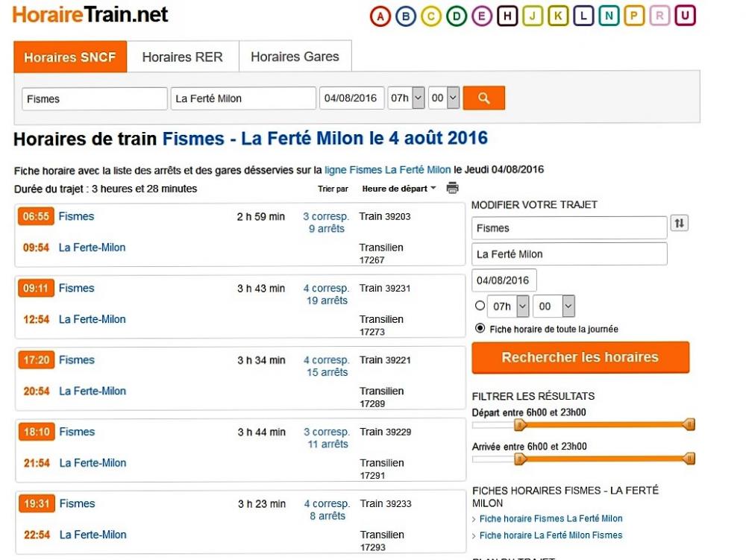
Task: Click the orange magnifier search icon
Action: pyautogui.click(x=483, y=98)
